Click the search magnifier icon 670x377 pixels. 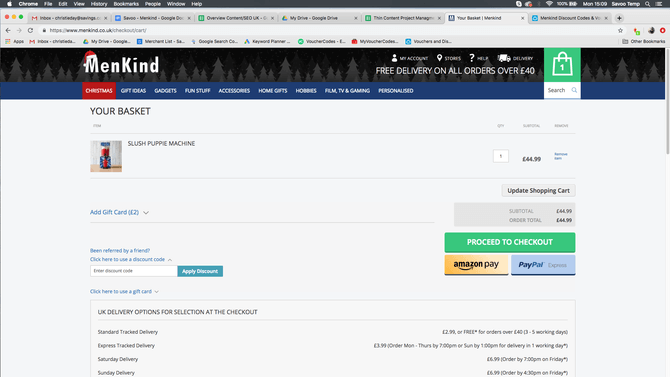click(574, 90)
